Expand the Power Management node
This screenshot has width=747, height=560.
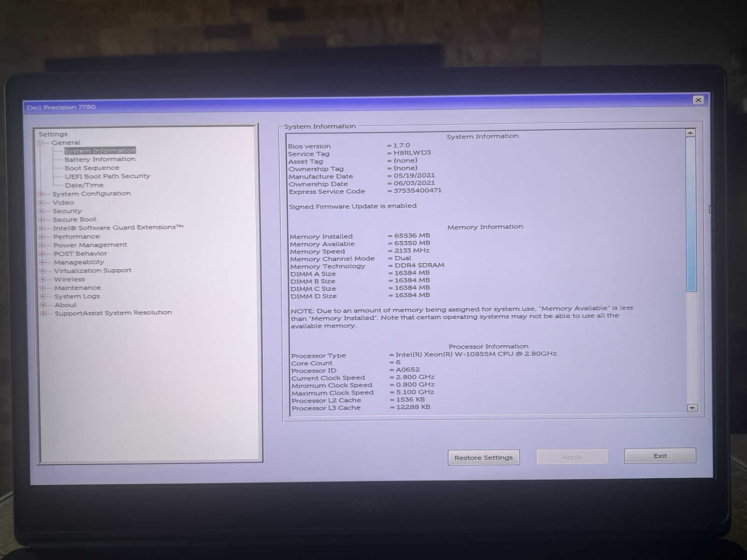42,245
